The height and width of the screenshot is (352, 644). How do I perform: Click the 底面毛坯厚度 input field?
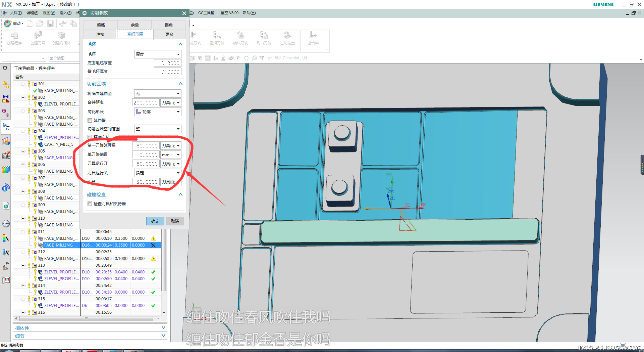168,63
